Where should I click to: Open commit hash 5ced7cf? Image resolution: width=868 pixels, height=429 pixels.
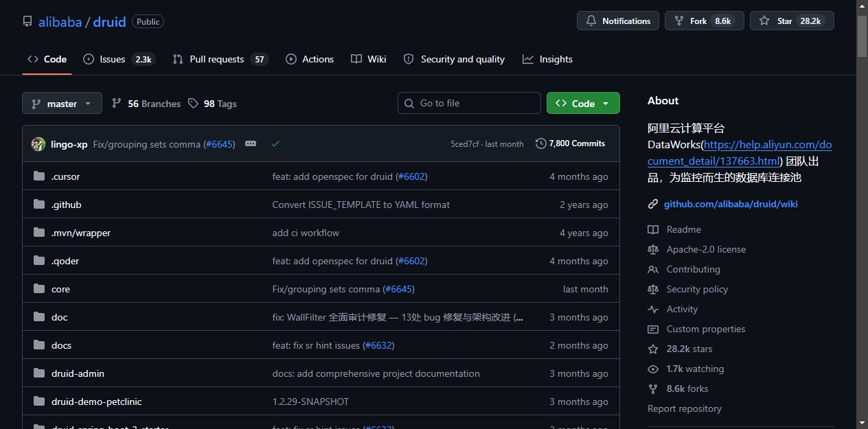coord(465,144)
